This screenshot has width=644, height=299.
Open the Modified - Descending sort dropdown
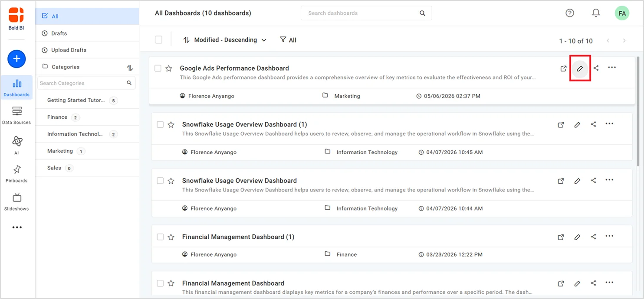[x=224, y=40]
